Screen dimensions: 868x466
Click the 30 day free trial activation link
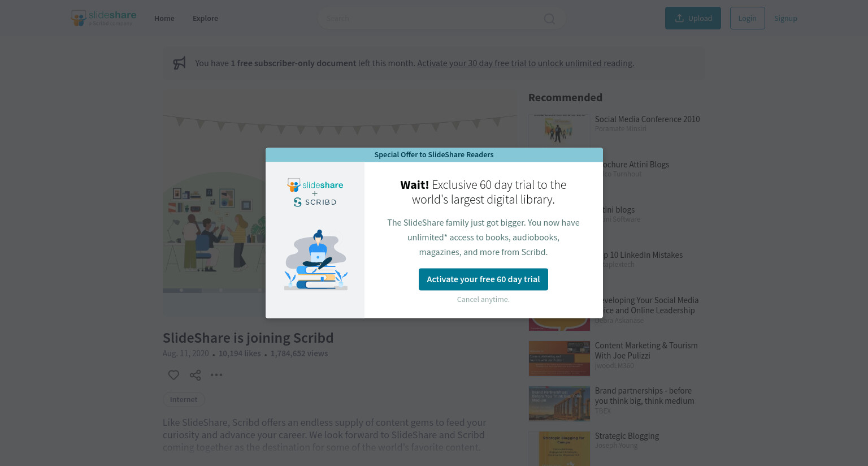526,63
